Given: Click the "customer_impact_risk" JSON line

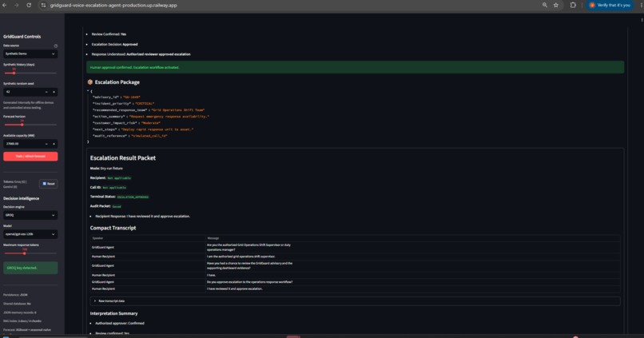Looking at the screenshot, I should (126, 123).
